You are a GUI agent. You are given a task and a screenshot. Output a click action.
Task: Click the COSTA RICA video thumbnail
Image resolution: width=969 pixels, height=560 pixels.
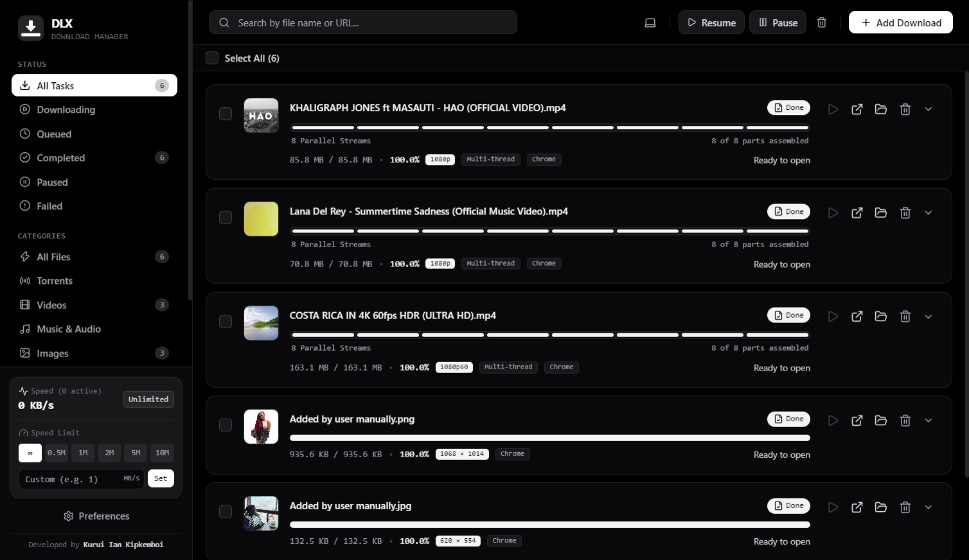[261, 322]
